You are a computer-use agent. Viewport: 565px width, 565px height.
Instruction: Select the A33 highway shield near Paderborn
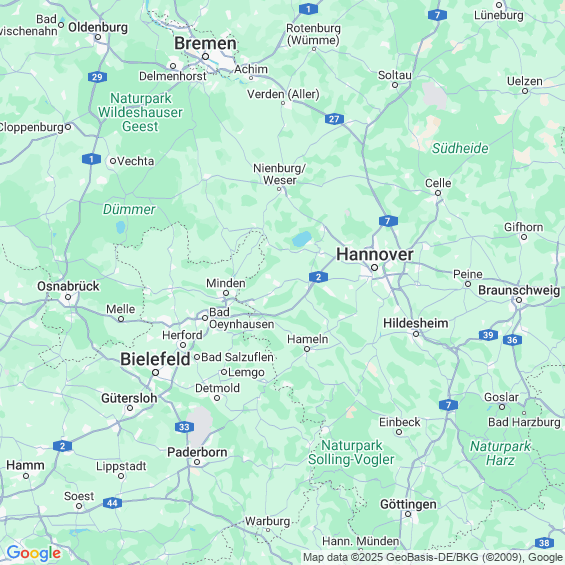pyautogui.click(x=184, y=427)
